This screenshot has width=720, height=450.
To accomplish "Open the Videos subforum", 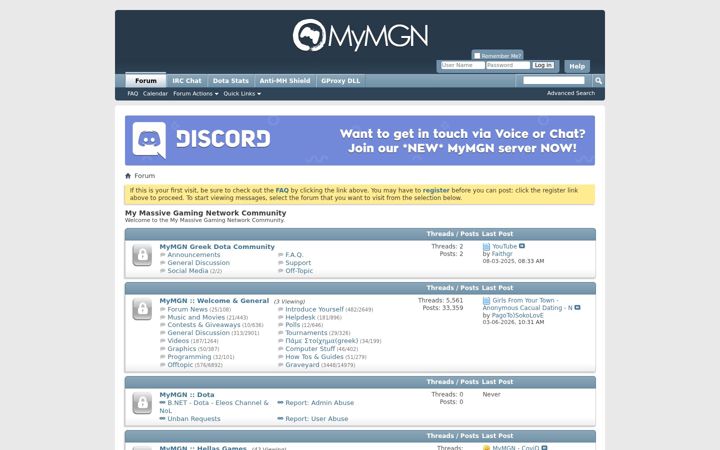I will tap(178, 341).
